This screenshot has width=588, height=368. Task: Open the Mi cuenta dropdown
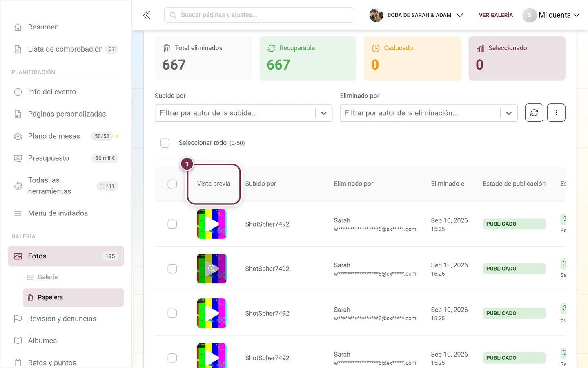pos(551,15)
